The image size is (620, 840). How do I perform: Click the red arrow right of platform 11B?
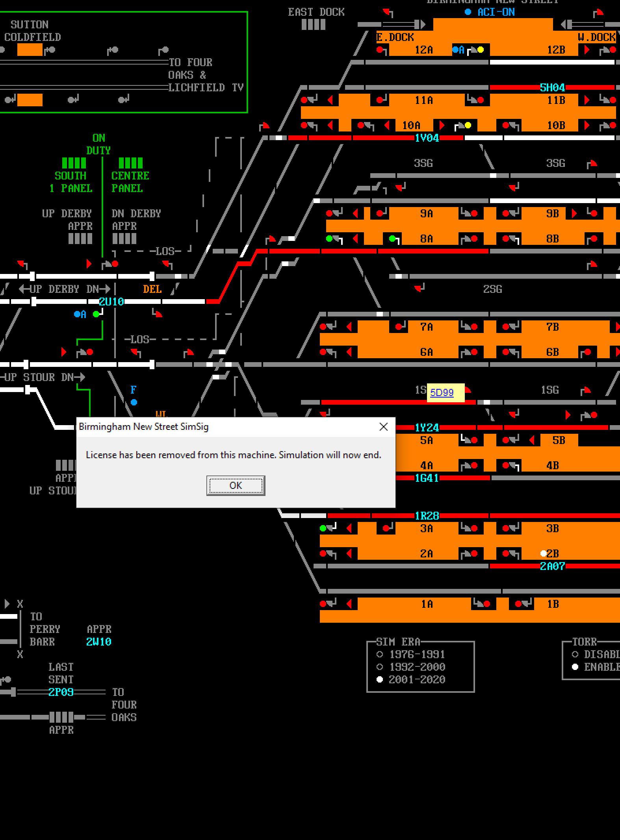[x=587, y=100]
